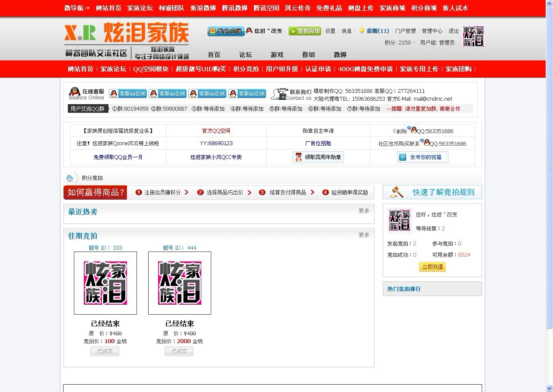Click 更多 in 最近热卖 section
Screen dimensions: 553x392
tap(364, 211)
